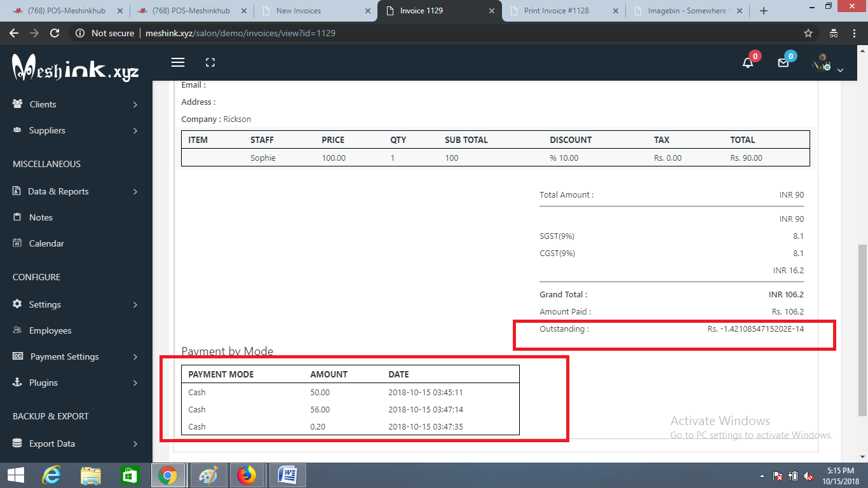Bookmark this page with the star
Viewport: 868px width, 488px height.
point(808,33)
